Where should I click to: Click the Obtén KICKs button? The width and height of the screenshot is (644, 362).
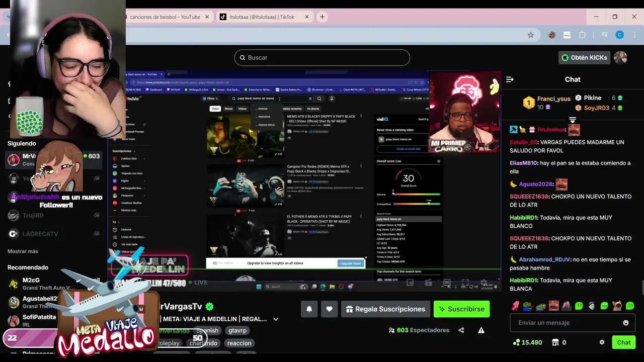pos(584,57)
